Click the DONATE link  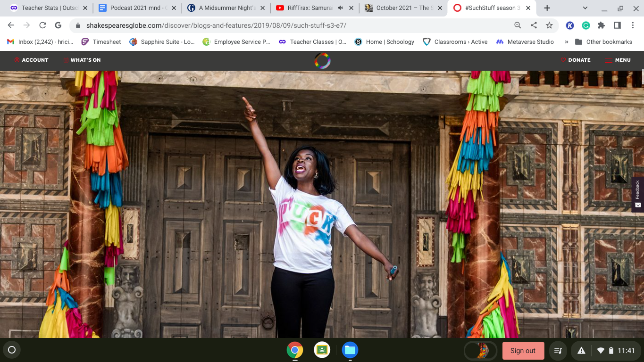[576, 60]
